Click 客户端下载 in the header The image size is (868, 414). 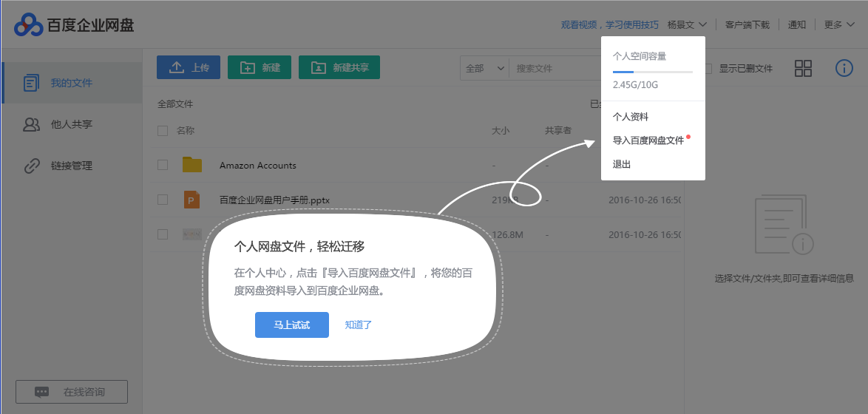747,24
